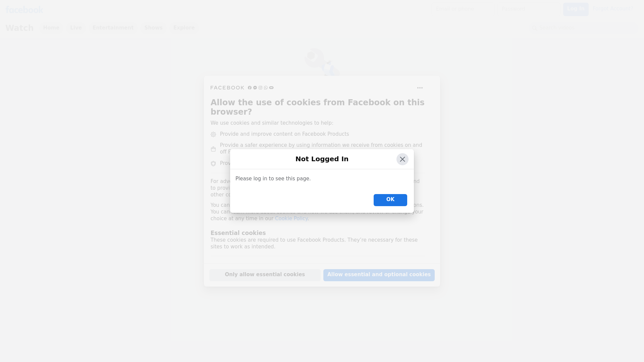This screenshot has width=644, height=362.
Task: Go to the Watch Home tab
Action: pos(51,28)
